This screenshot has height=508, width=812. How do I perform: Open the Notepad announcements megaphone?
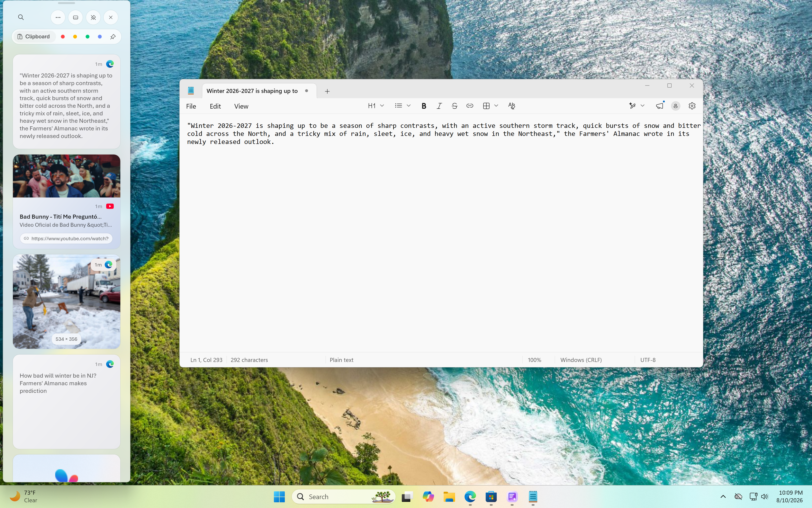click(660, 106)
